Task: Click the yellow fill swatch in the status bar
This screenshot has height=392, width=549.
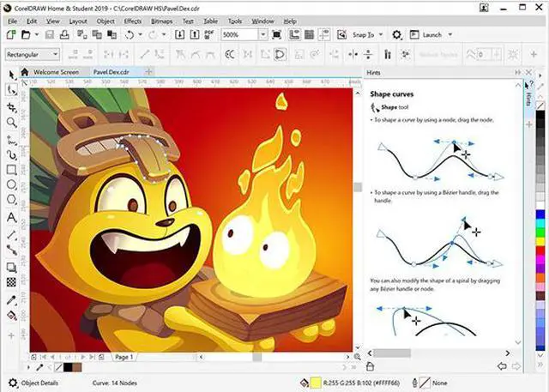Action: coord(316,383)
